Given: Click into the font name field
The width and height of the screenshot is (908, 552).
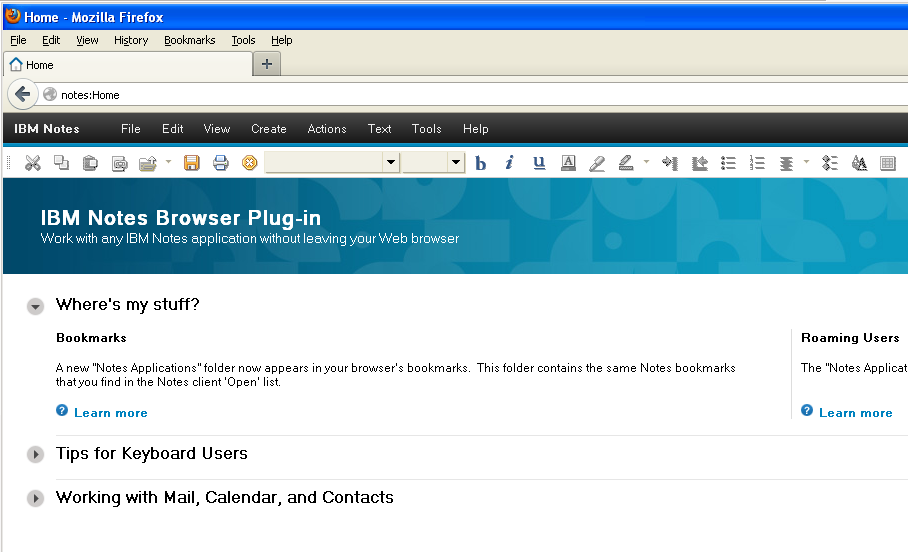Looking at the screenshot, I should (324, 162).
